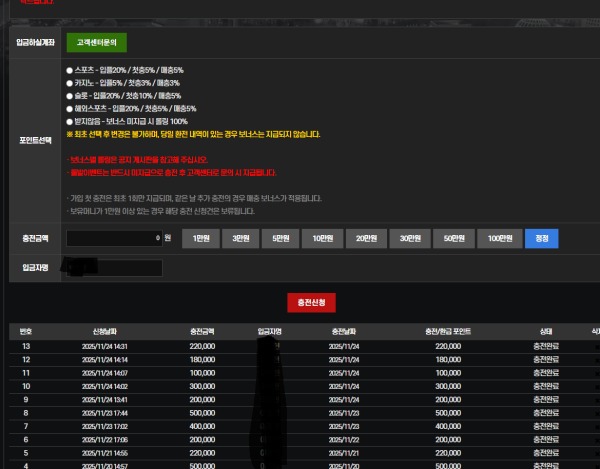
Task: Pick the 해외스포츠 bonus radio option
Action: pos(69,108)
